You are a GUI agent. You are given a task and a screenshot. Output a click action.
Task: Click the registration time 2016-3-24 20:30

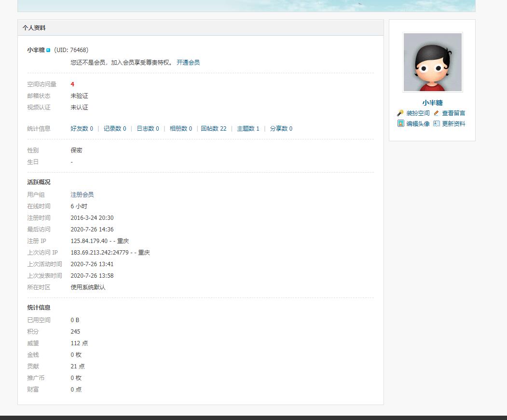(92, 217)
